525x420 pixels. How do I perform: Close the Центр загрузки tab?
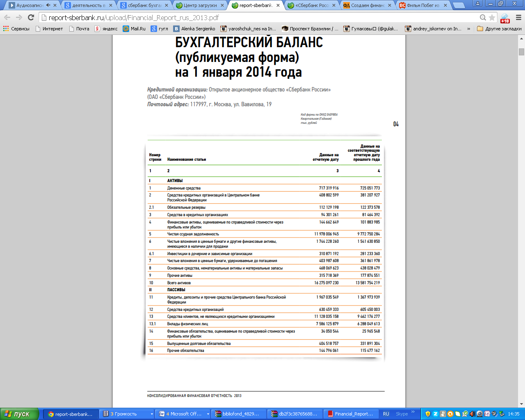(x=222, y=5)
